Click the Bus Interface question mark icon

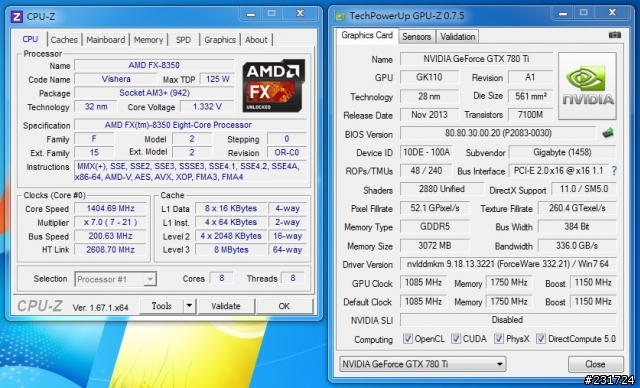(x=614, y=171)
